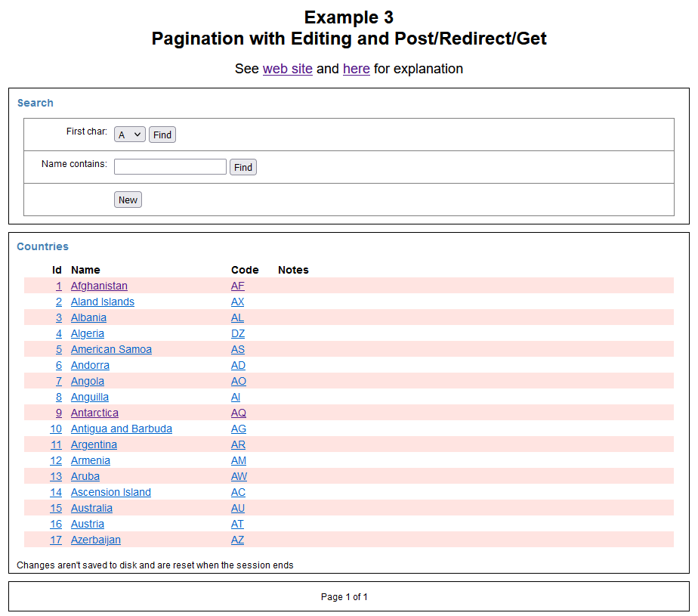Open the Afghanistan country link
The height and width of the screenshot is (616, 698).
(99, 286)
